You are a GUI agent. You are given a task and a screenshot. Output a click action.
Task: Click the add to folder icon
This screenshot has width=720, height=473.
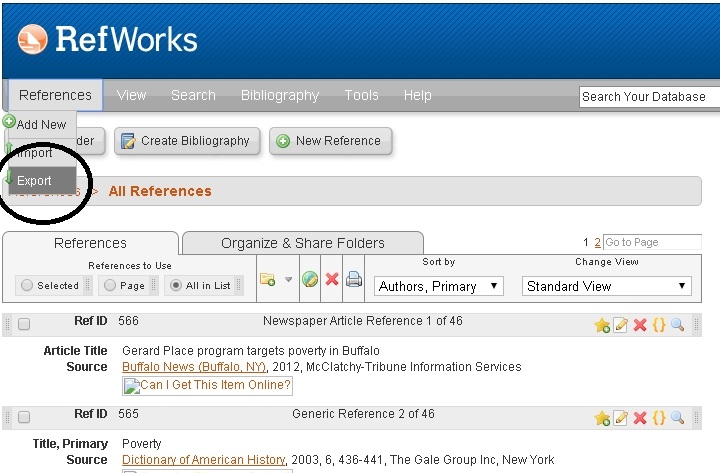[268, 279]
